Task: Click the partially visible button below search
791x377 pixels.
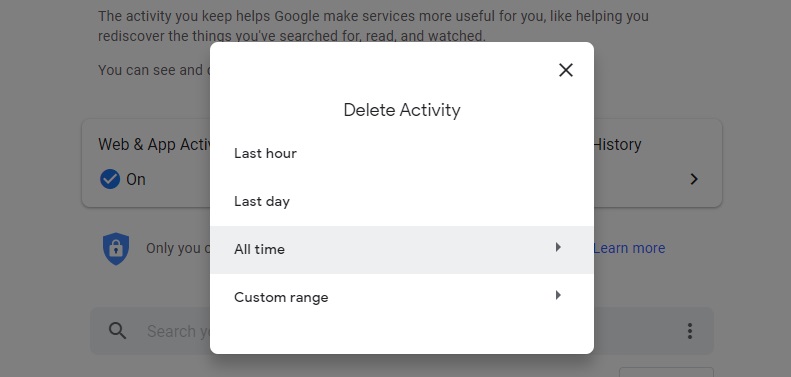Action: (x=666, y=372)
